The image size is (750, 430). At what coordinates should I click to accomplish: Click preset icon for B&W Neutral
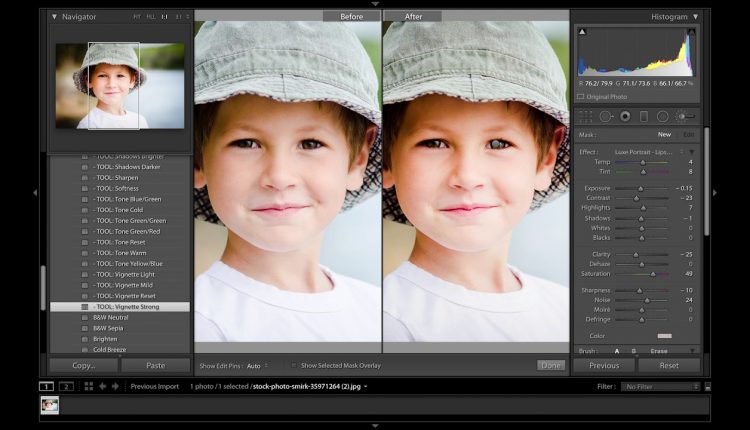point(85,318)
